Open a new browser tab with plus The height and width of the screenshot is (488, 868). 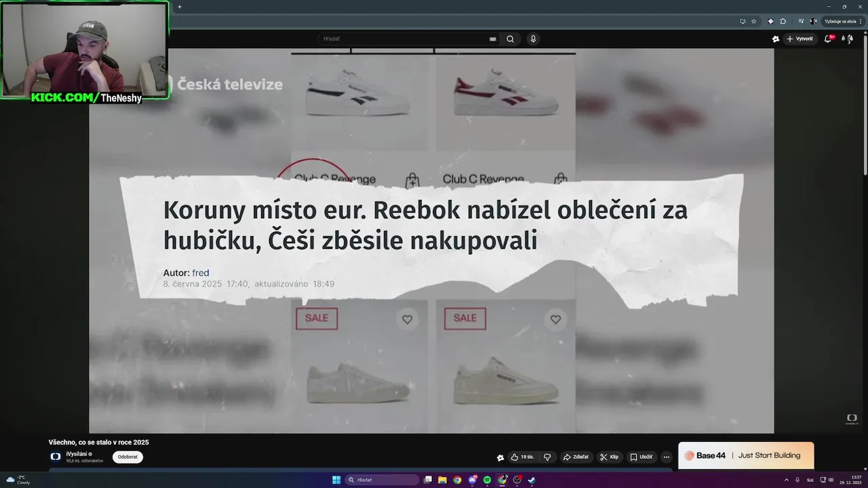click(180, 7)
